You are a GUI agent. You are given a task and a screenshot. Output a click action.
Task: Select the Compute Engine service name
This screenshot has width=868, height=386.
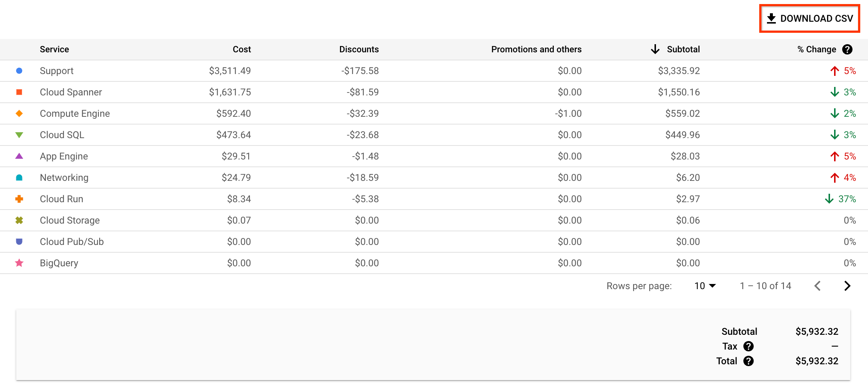point(75,113)
